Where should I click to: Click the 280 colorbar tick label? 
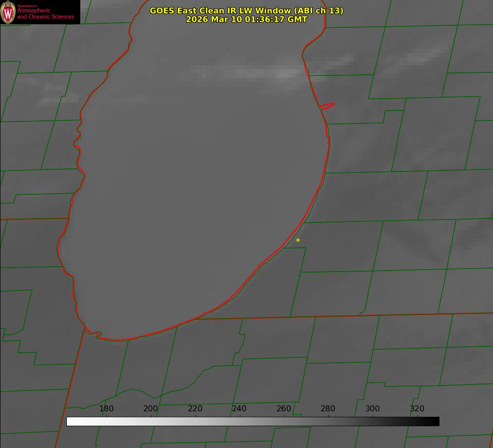click(x=328, y=409)
